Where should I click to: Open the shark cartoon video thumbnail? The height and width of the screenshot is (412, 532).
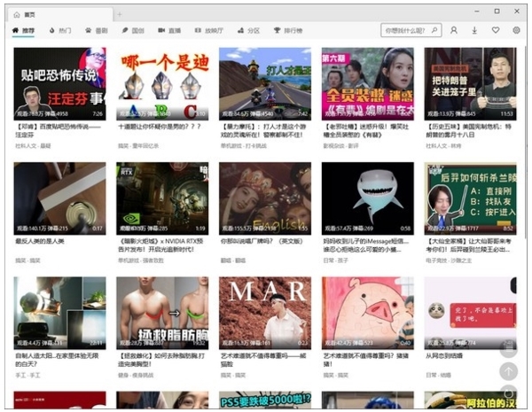[367, 198]
